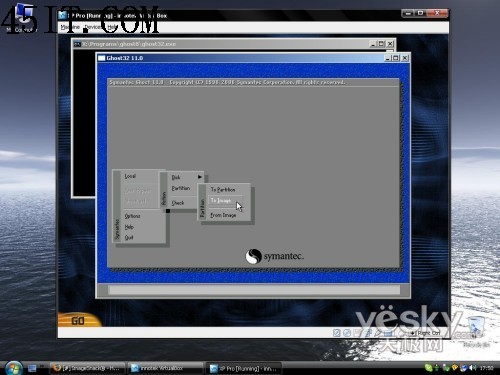Choose To Partition in Ghost menu
The height and width of the screenshot is (375, 500).
[223, 189]
